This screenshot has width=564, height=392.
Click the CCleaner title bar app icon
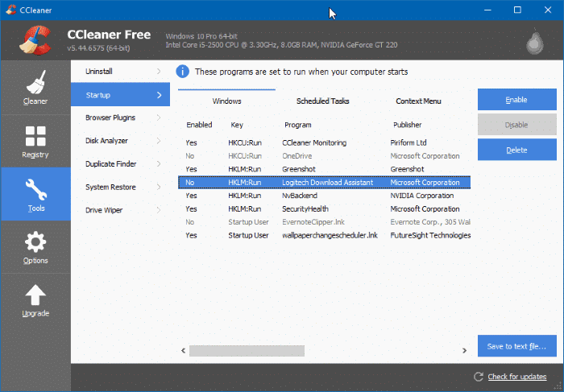coord(10,10)
